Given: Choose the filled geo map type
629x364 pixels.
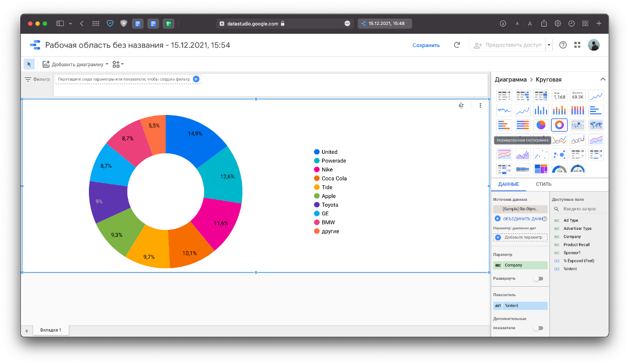Looking at the screenshot, I should (x=596, y=125).
